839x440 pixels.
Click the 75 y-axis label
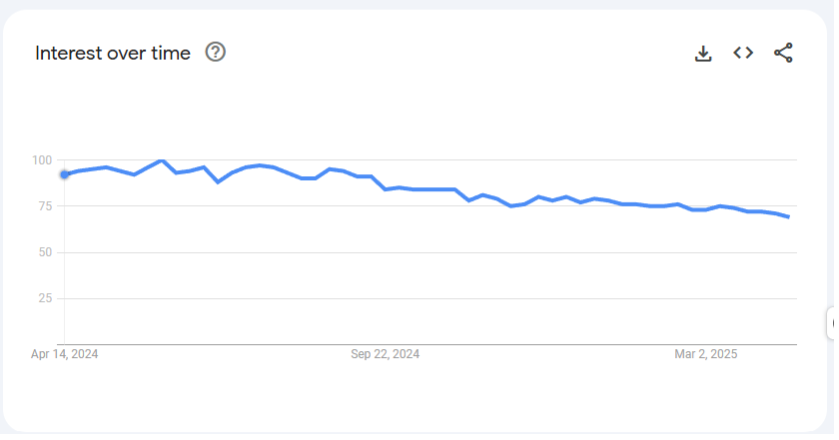tap(45, 206)
